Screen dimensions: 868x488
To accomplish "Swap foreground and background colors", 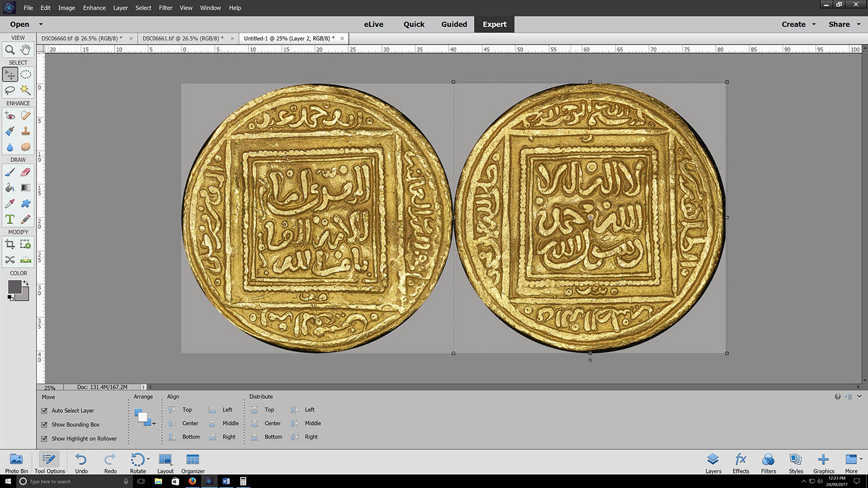I will point(25,283).
